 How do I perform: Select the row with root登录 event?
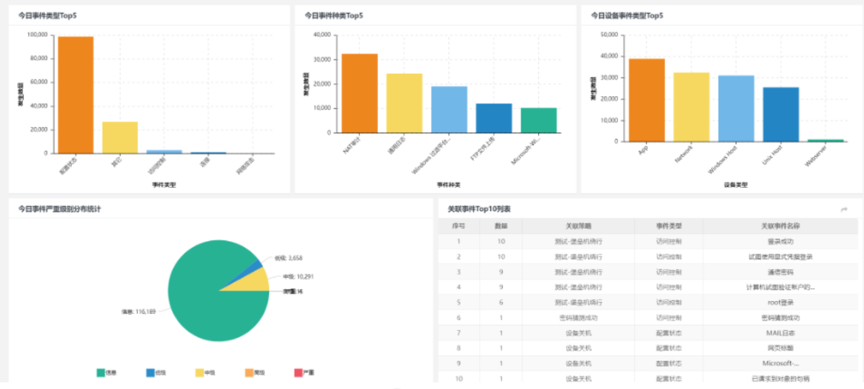(x=648, y=302)
